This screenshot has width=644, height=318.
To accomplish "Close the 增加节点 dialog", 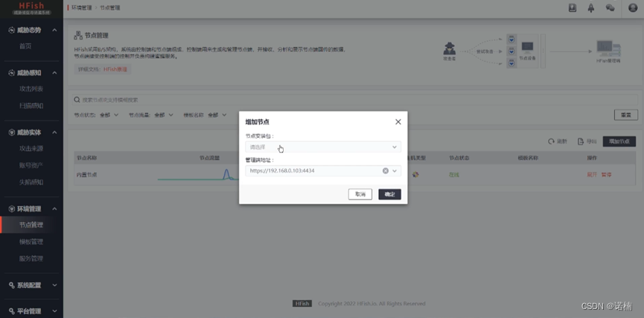I will coord(398,122).
